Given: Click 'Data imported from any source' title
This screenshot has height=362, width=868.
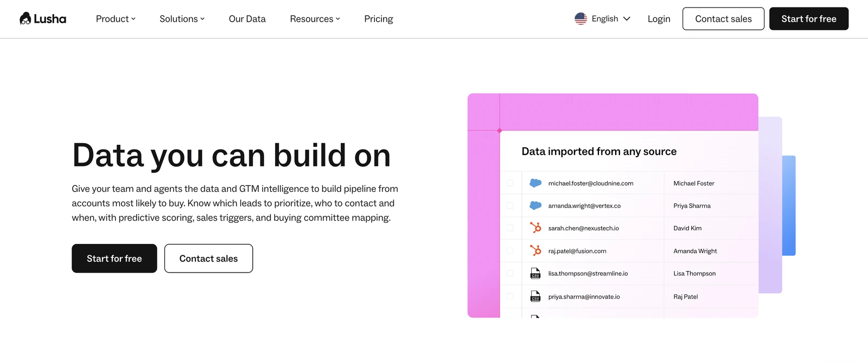Looking at the screenshot, I should tap(599, 152).
